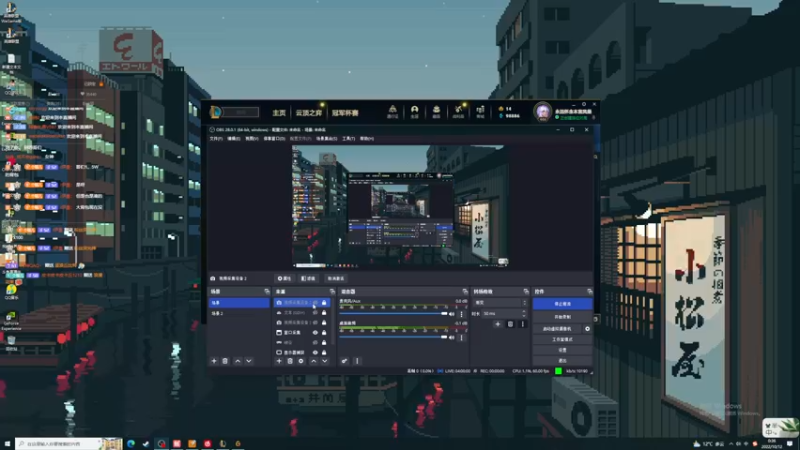Decrease transition duration with down arrow
Screen dimensions: 800x450
click(524, 315)
